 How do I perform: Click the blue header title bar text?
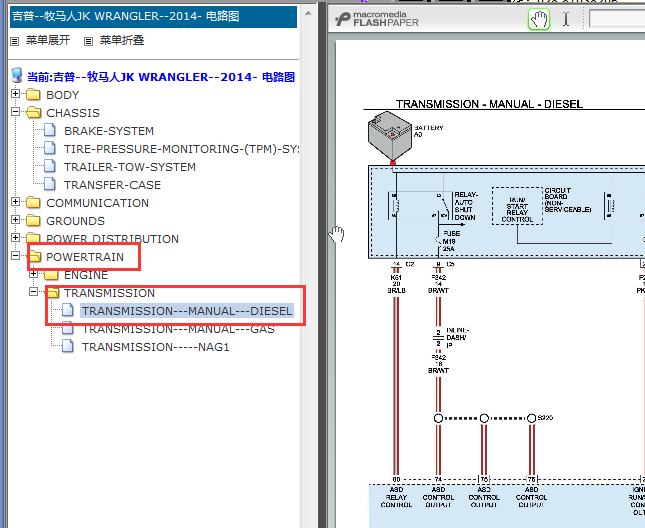pos(126,16)
